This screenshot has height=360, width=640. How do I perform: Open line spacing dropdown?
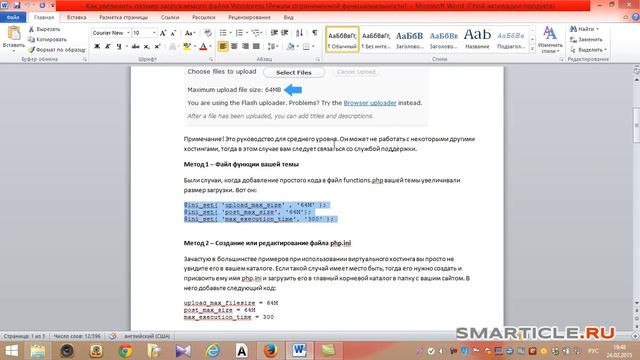click(273, 47)
